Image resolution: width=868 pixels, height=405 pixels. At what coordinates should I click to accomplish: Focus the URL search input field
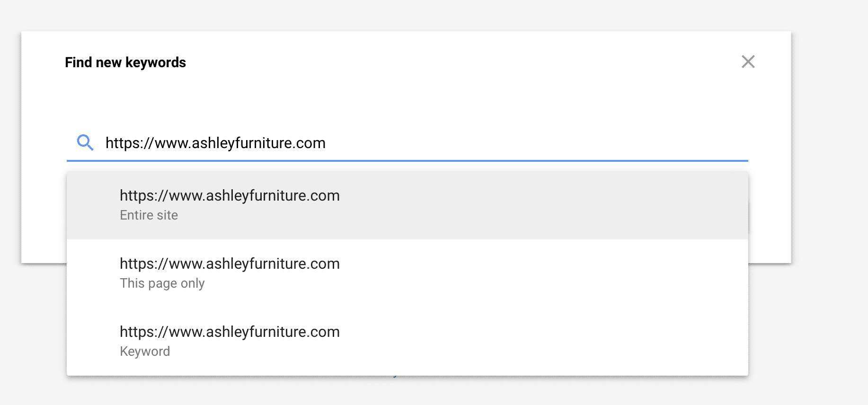(407, 143)
